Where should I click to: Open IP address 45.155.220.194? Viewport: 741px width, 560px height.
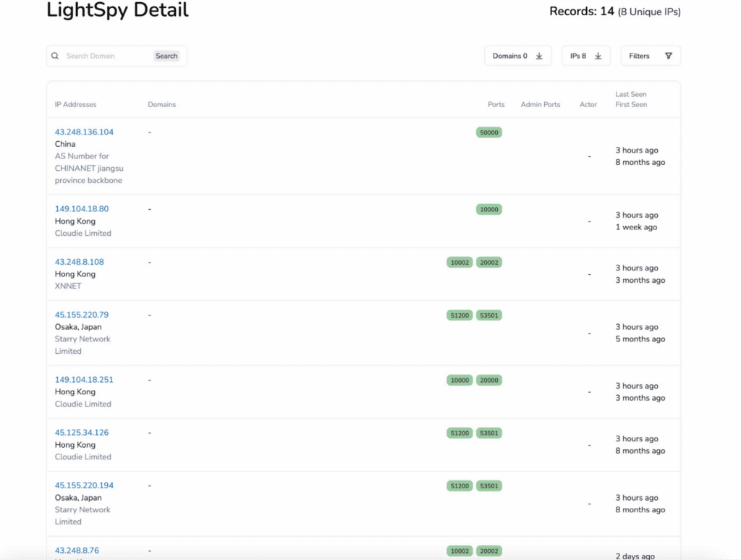[x=84, y=485]
